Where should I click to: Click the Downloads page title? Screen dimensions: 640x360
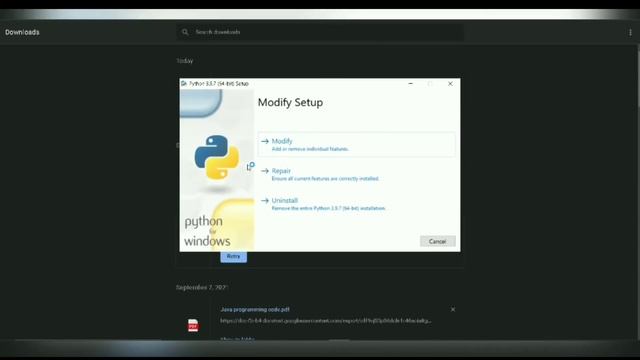click(22, 32)
